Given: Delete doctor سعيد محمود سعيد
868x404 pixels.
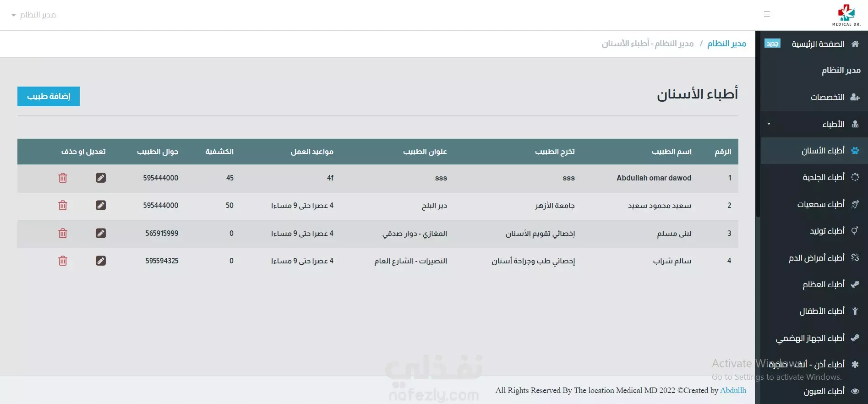Looking at the screenshot, I should 63,205.
